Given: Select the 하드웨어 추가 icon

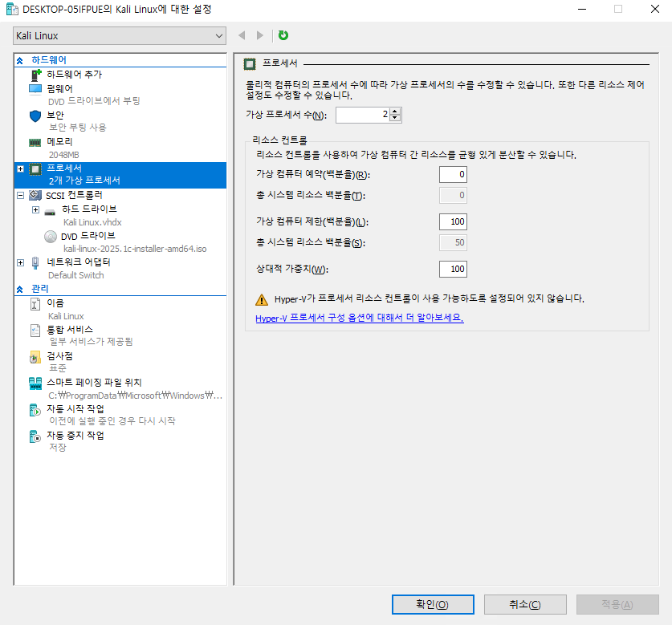Looking at the screenshot, I should [36, 75].
